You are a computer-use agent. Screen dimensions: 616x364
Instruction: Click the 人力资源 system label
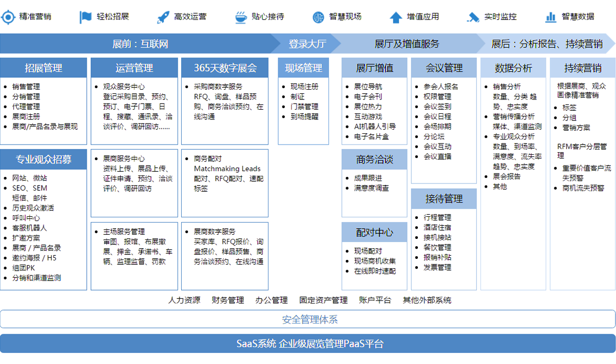(x=184, y=300)
